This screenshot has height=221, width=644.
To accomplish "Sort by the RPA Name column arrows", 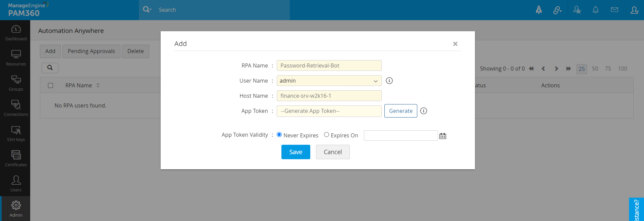I will [x=98, y=85].
